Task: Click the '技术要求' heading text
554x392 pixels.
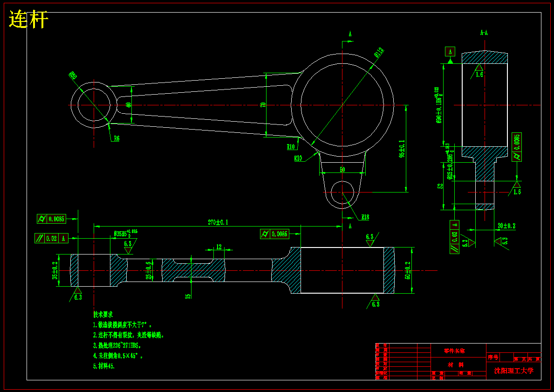Action: [103, 314]
